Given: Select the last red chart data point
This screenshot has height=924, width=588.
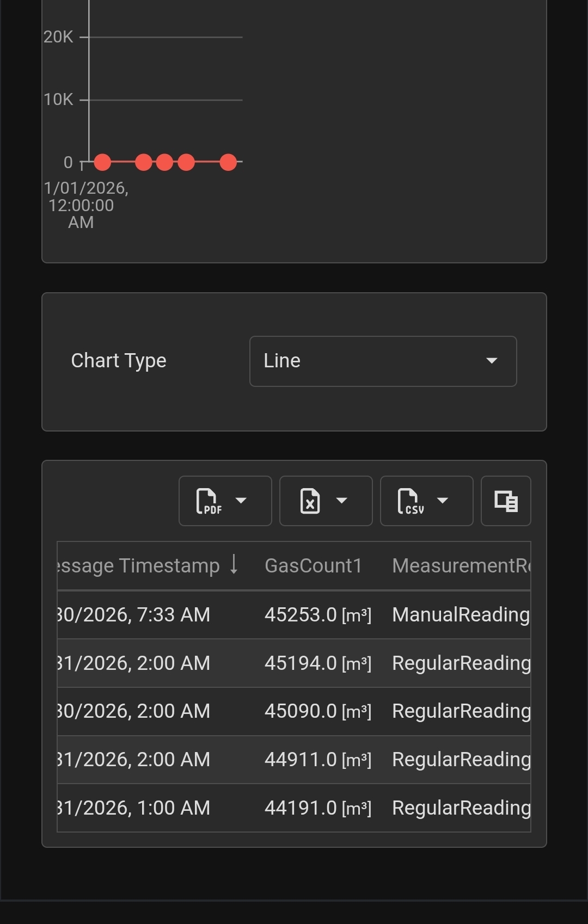Looking at the screenshot, I should point(228,162).
